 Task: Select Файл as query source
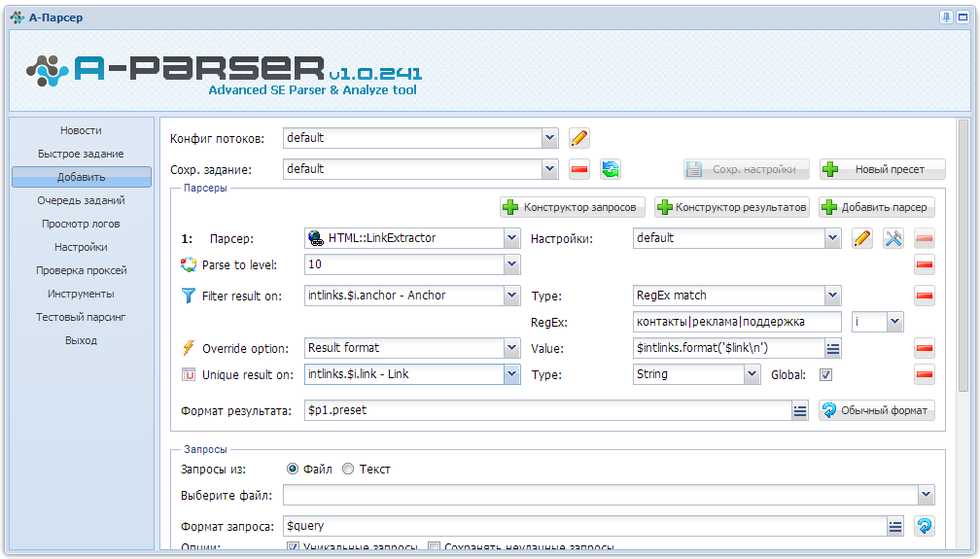293,469
